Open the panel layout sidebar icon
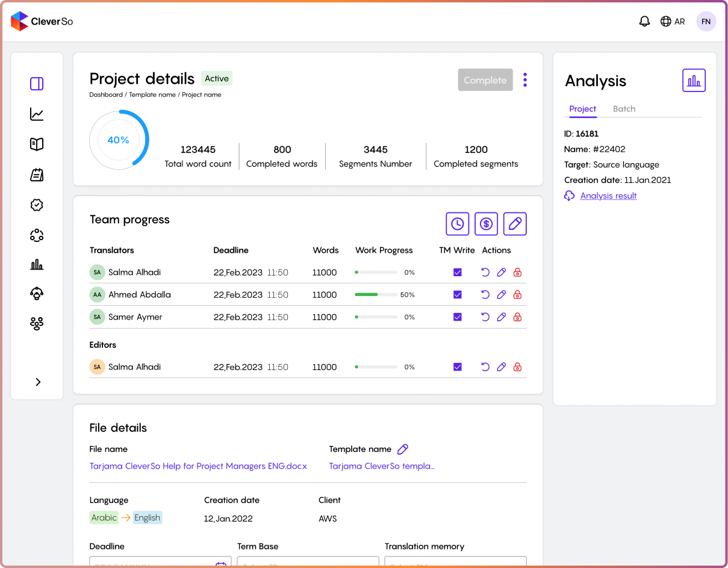The height and width of the screenshot is (568, 728). (37, 84)
